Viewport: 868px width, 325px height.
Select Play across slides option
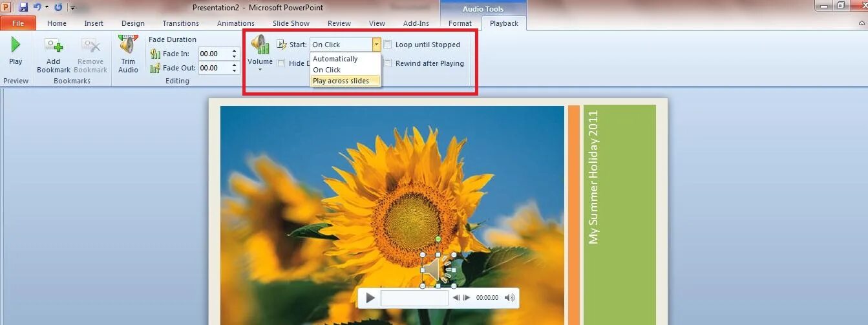[346, 81]
